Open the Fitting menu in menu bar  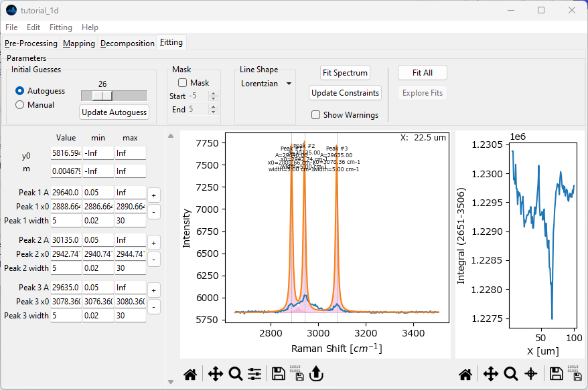pyautogui.click(x=61, y=27)
